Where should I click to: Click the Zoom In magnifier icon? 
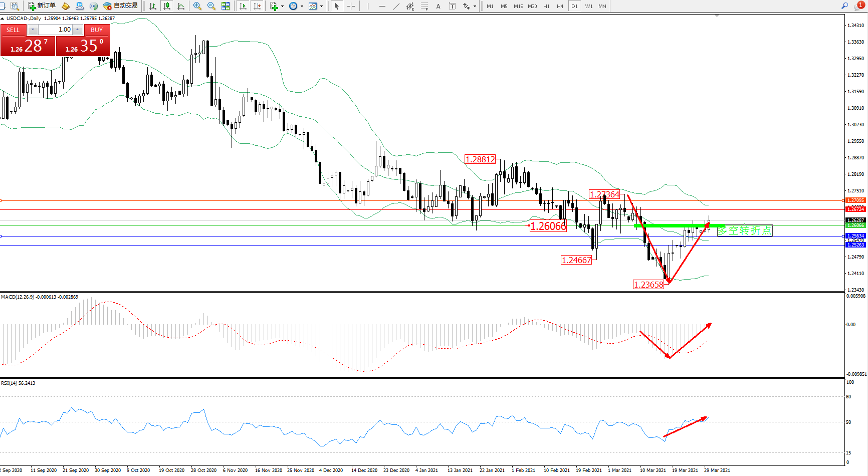[197, 6]
